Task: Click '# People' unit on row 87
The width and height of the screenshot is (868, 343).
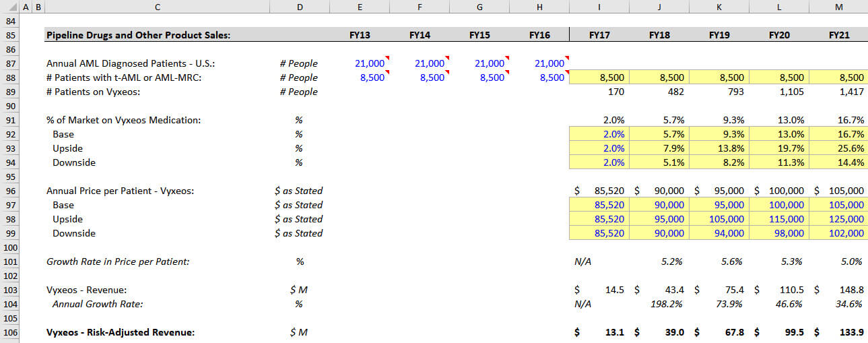Action: point(299,63)
